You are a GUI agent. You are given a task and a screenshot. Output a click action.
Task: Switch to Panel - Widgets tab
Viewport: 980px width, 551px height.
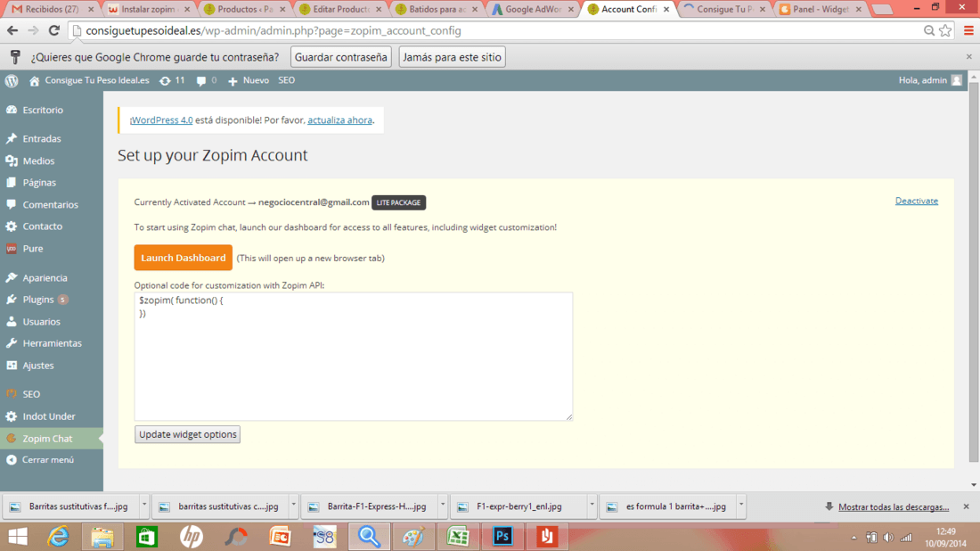tap(819, 10)
